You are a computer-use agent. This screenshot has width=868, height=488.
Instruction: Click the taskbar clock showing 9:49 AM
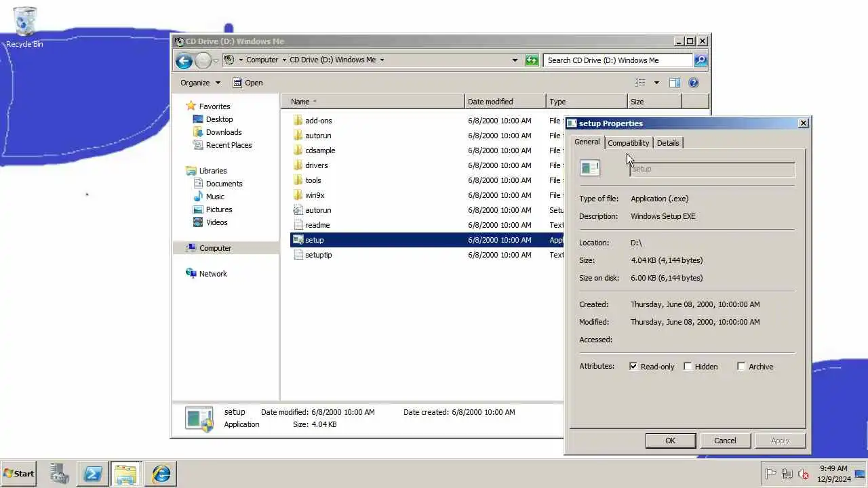pos(833,474)
